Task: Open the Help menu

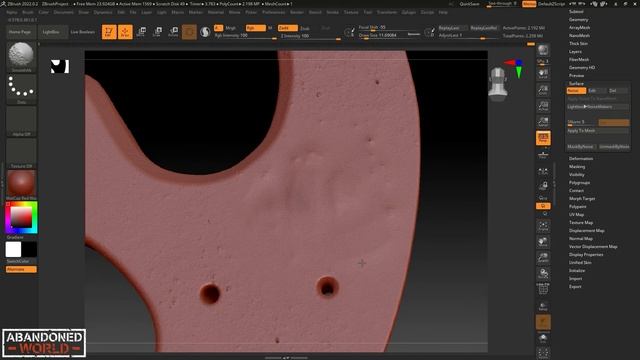Action: point(443,12)
